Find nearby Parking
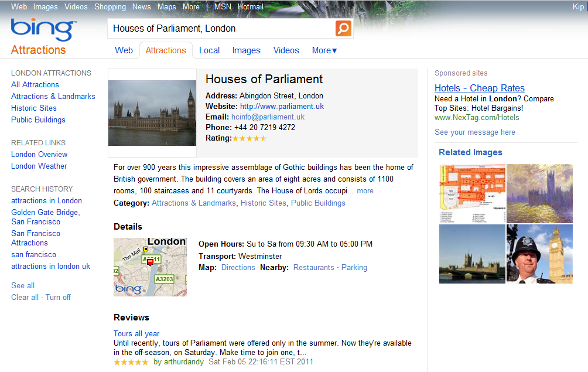 [x=354, y=268]
